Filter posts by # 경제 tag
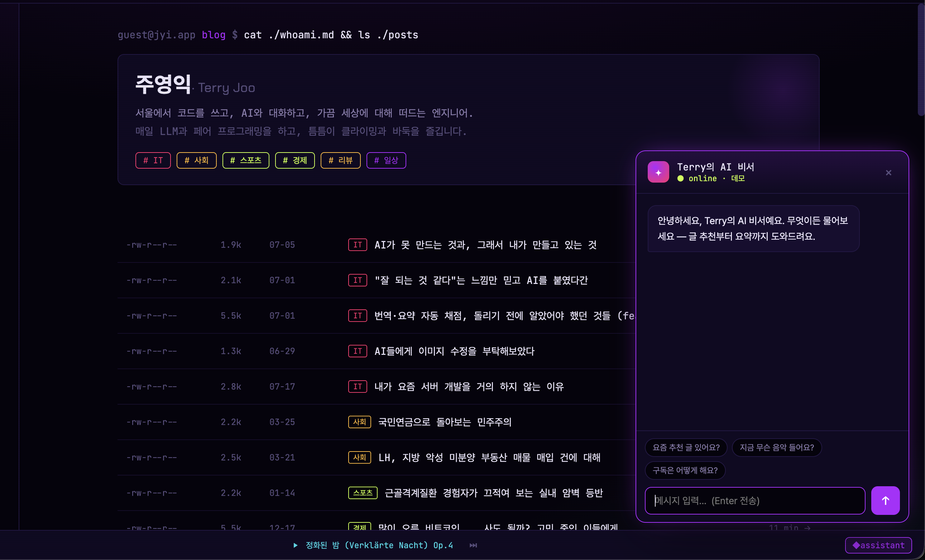925x560 pixels. [295, 160]
